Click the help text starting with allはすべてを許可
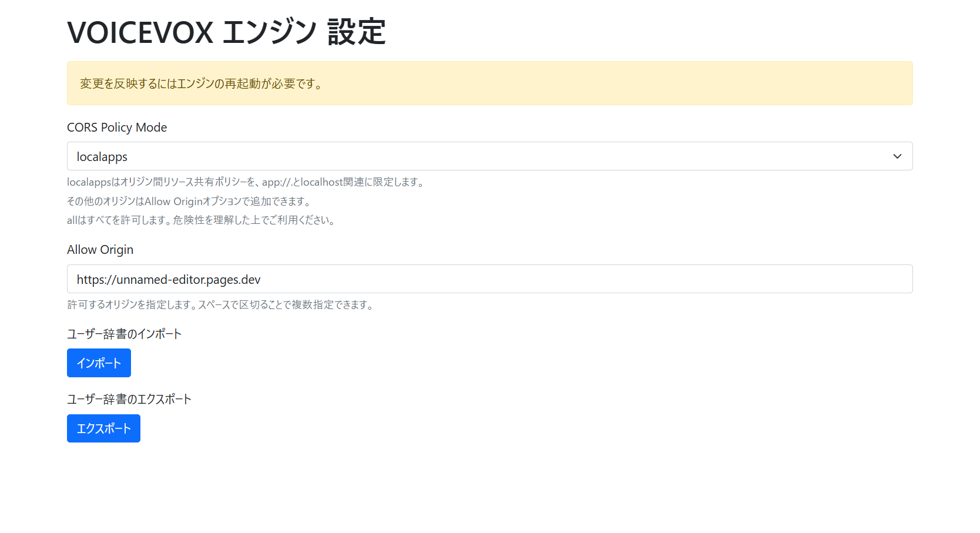The image size is (980, 533). pos(202,220)
